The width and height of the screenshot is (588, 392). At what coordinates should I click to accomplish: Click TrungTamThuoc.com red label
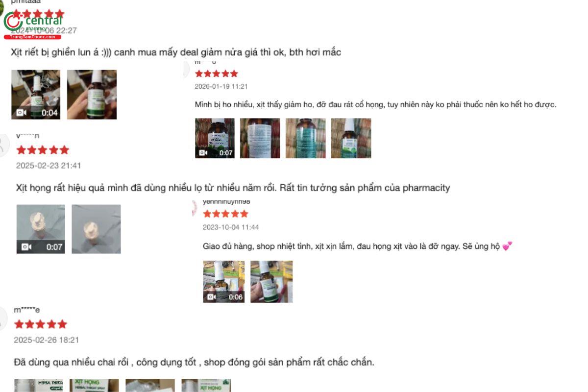pyautogui.click(x=32, y=37)
